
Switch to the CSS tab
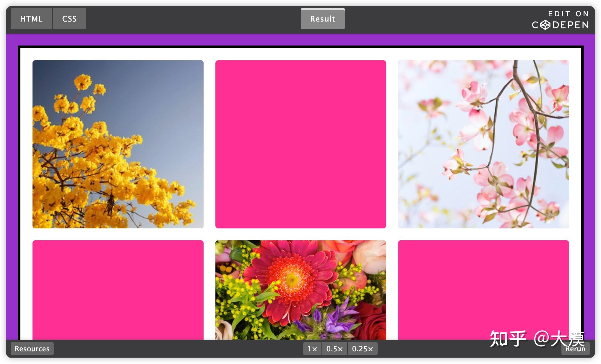[x=69, y=19]
